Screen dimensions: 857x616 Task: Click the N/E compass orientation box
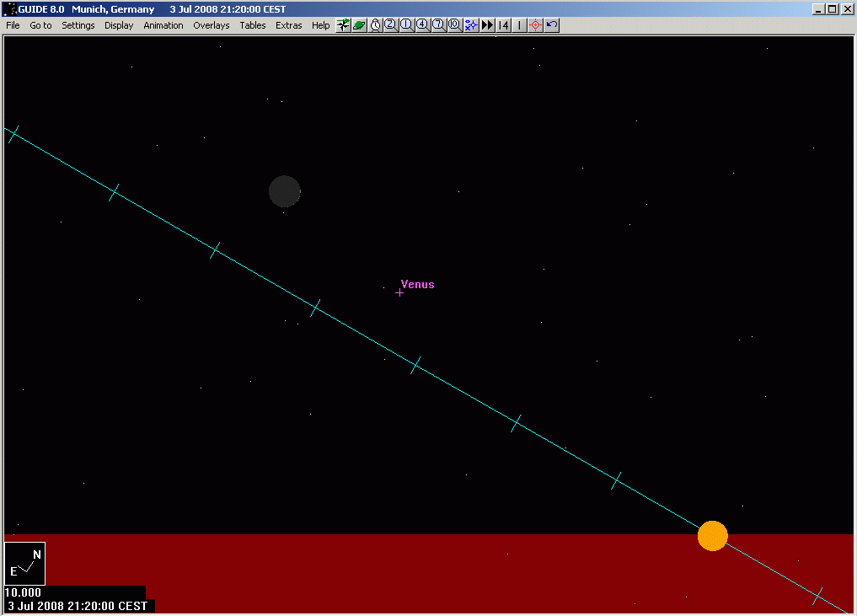click(24, 564)
